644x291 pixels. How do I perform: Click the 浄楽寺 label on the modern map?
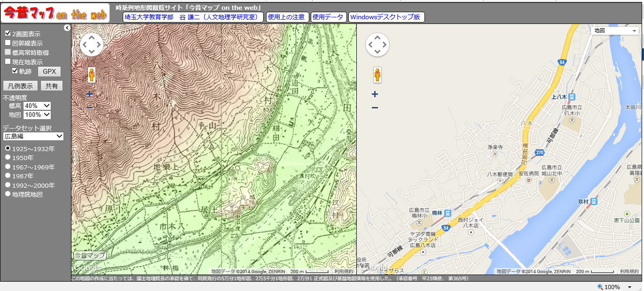(495, 147)
